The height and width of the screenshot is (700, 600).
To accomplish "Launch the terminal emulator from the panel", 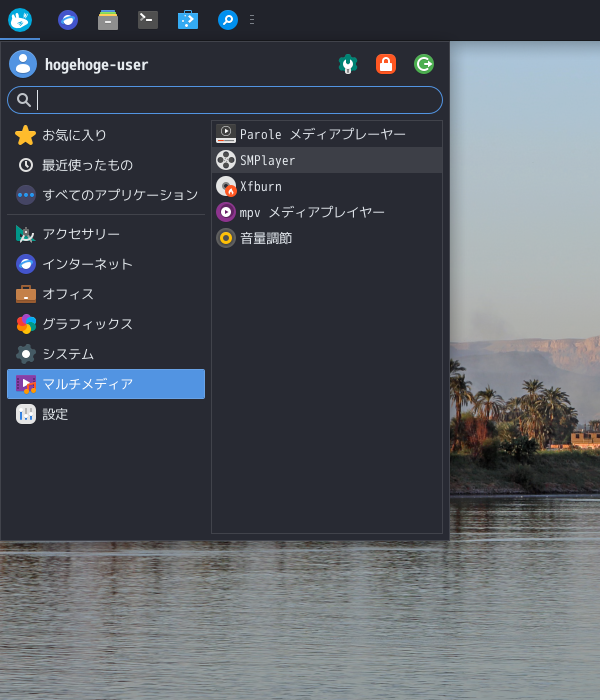I will [148, 20].
